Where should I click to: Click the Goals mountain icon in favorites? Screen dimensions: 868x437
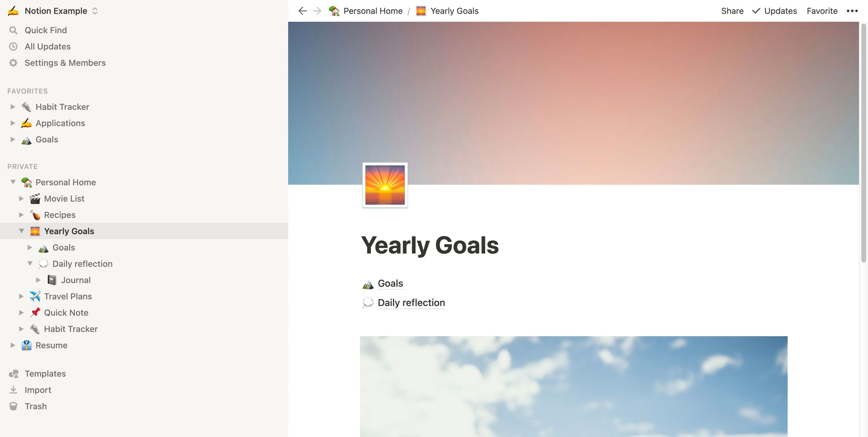click(26, 139)
